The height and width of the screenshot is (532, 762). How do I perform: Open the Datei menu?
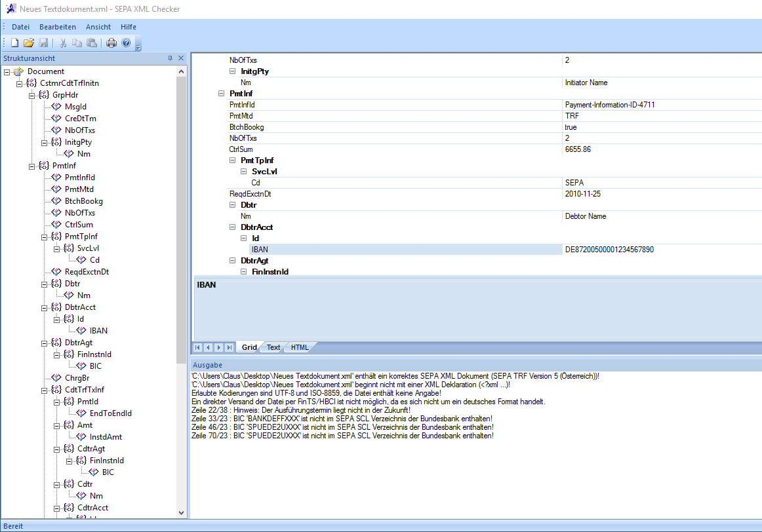point(21,27)
